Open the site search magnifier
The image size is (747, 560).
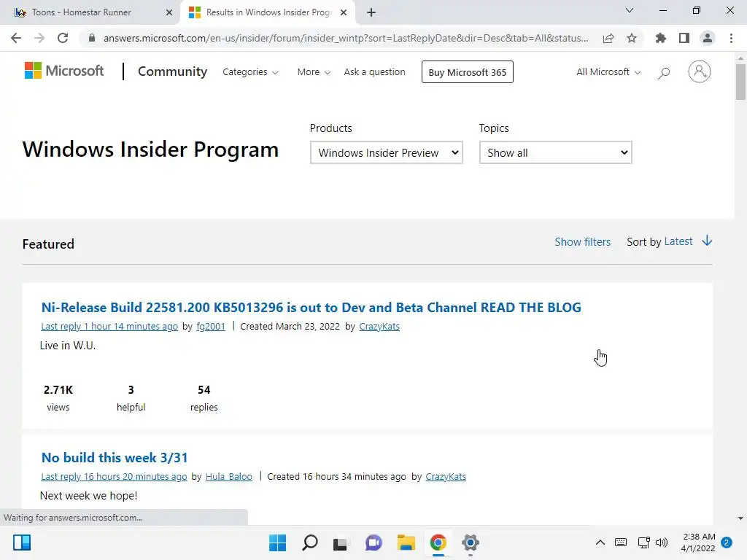(x=664, y=73)
